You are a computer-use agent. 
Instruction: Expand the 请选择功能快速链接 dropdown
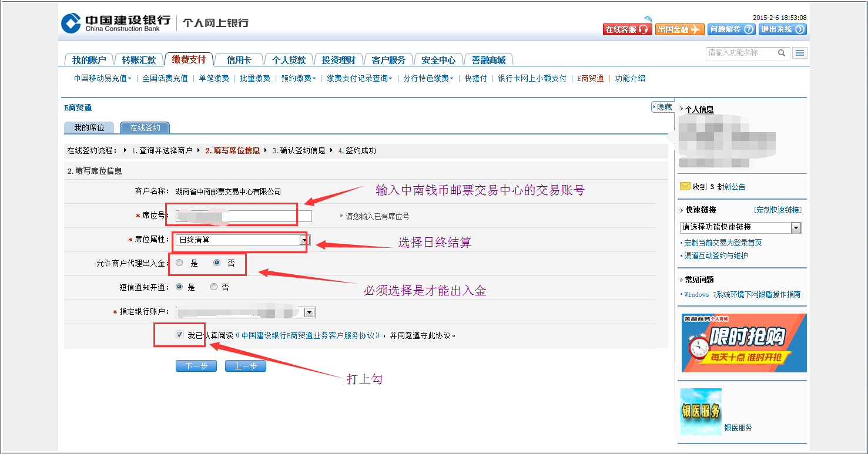pos(796,227)
